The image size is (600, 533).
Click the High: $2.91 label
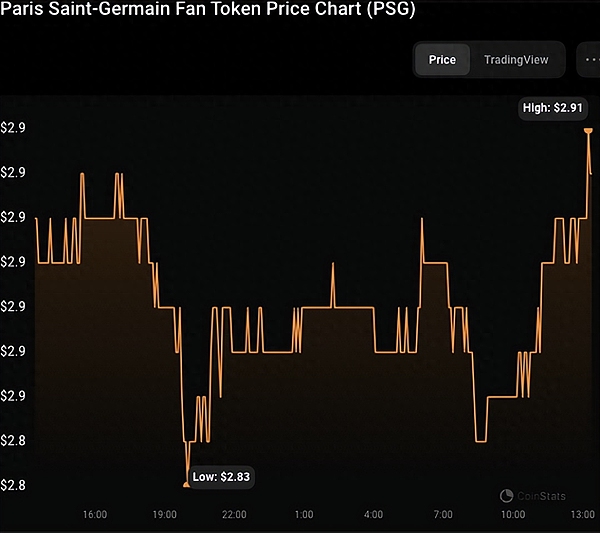point(552,107)
